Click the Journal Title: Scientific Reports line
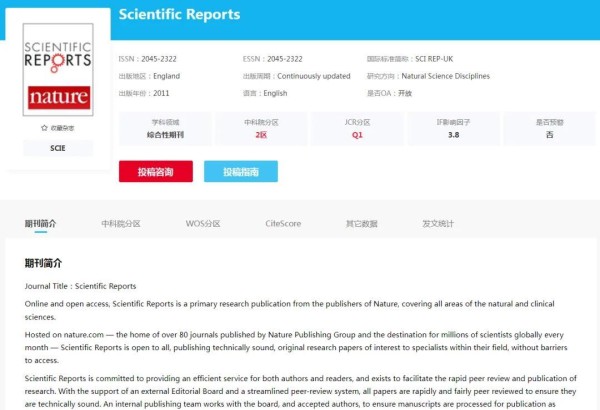The image size is (600, 410). click(x=80, y=286)
